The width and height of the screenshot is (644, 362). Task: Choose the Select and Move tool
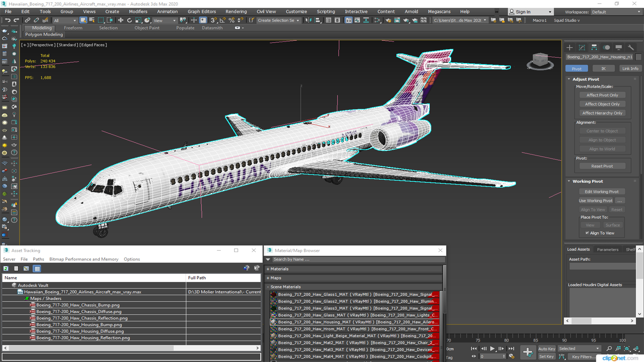click(x=121, y=20)
